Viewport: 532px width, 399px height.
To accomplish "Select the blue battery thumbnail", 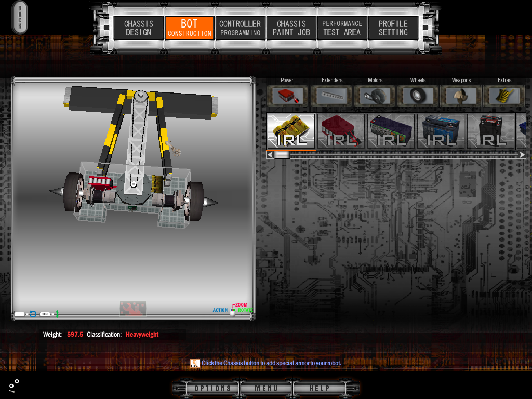I will pyautogui.click(x=441, y=131).
